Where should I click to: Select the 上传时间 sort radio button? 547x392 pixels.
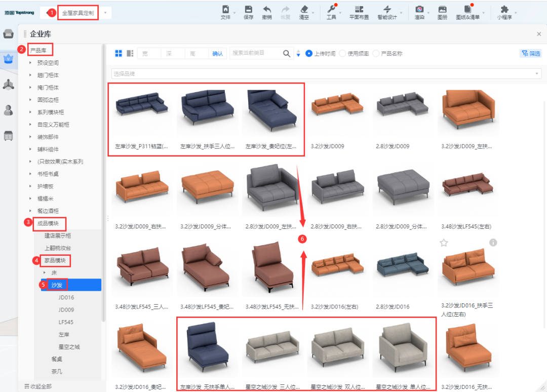(x=309, y=54)
